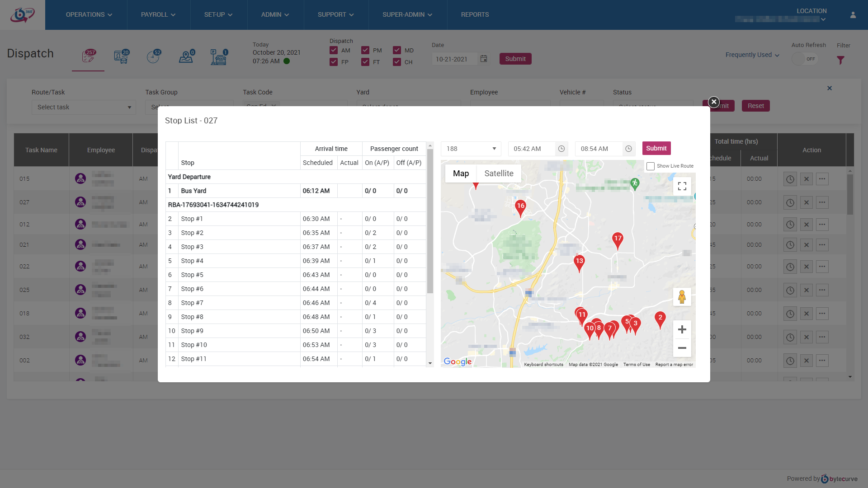Viewport: 868px width, 488px height.
Task: Open the Operations menu
Action: click(89, 14)
